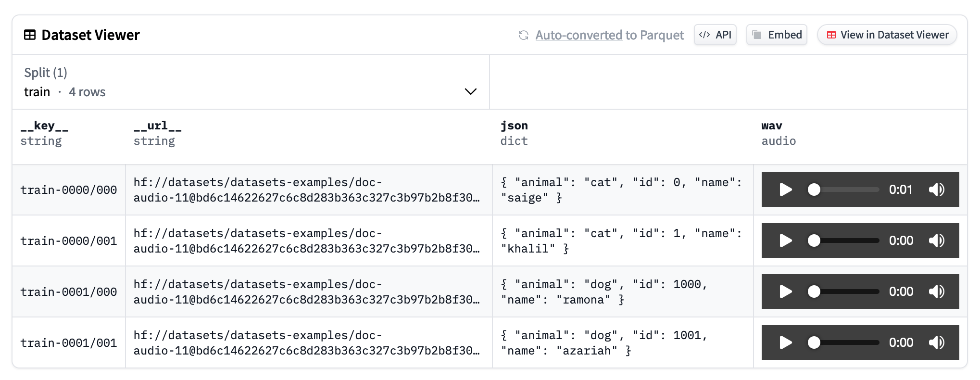Mute audio in train-0000/001 row
This screenshot has height=380, width=980.
pyautogui.click(x=936, y=241)
